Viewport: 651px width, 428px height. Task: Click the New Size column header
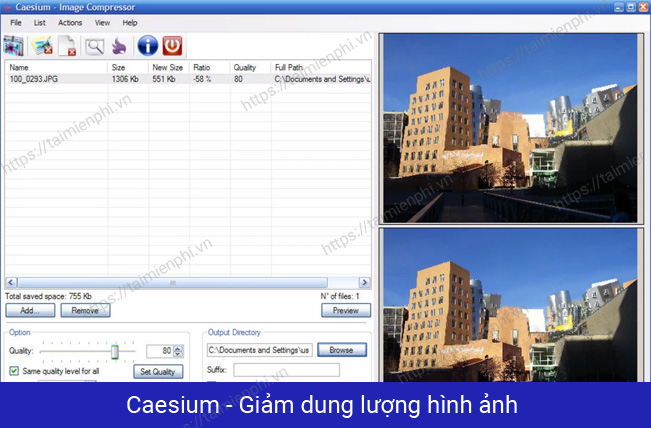tap(169, 67)
